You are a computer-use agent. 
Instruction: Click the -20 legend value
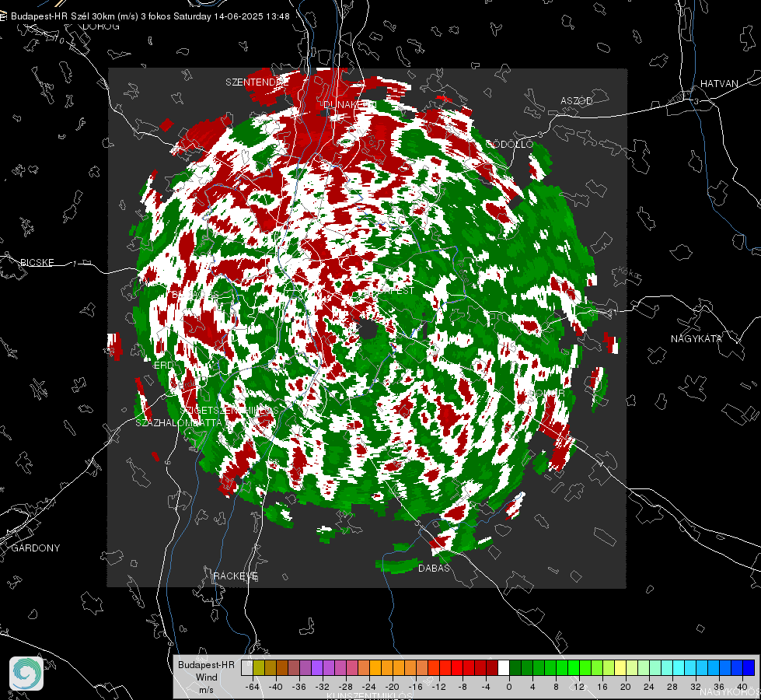pyautogui.click(x=392, y=687)
